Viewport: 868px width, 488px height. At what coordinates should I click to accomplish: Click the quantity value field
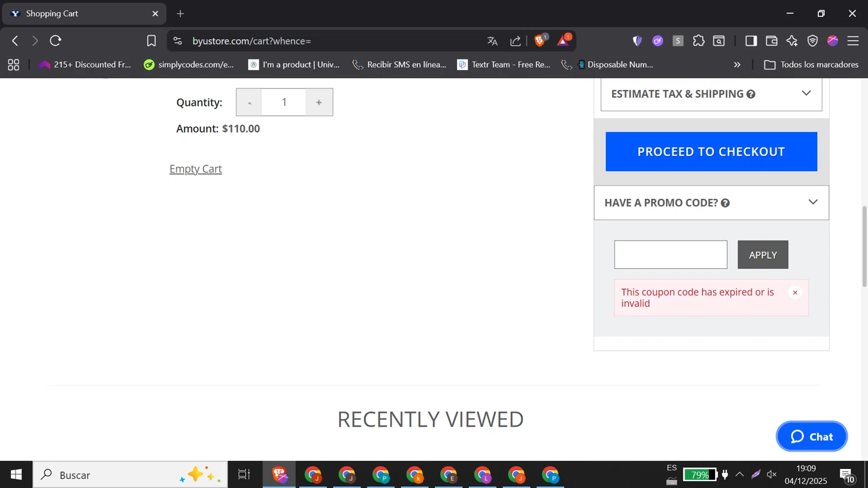(284, 102)
